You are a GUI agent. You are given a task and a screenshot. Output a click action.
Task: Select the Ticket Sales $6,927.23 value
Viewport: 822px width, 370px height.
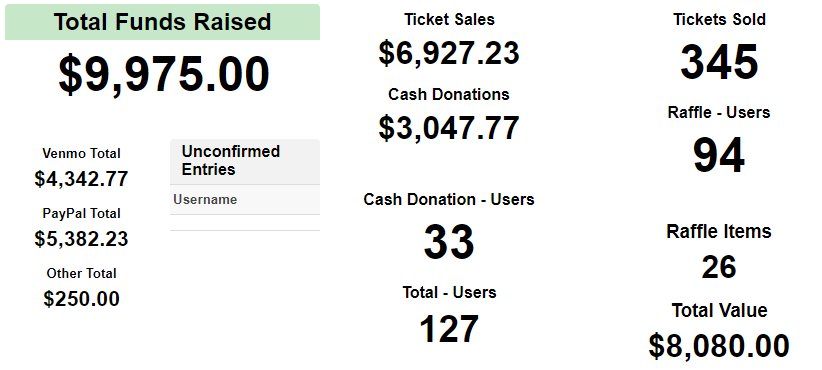pos(449,53)
